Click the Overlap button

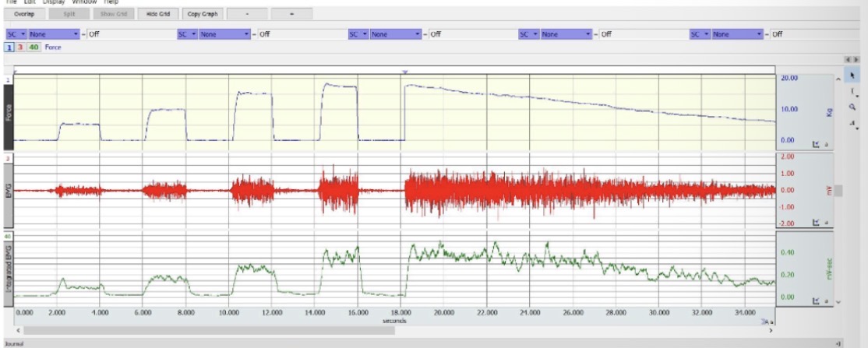(24, 14)
